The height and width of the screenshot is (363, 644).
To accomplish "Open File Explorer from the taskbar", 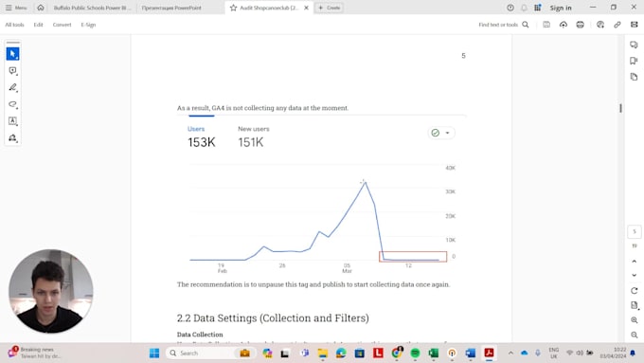I will coord(322,354).
